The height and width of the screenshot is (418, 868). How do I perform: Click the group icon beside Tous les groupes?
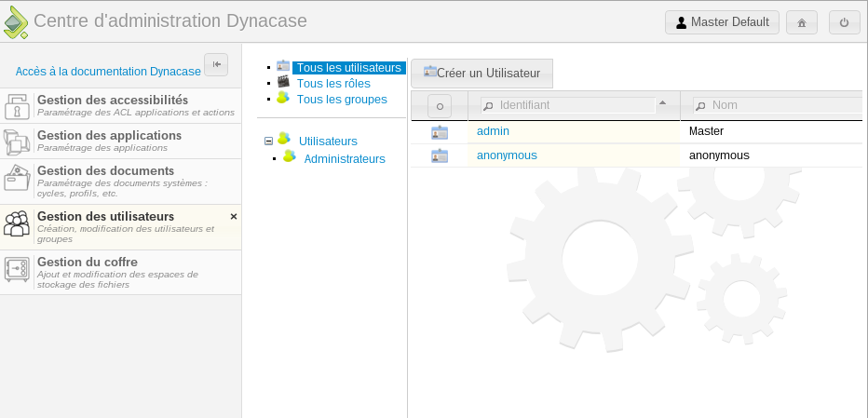[x=283, y=98]
